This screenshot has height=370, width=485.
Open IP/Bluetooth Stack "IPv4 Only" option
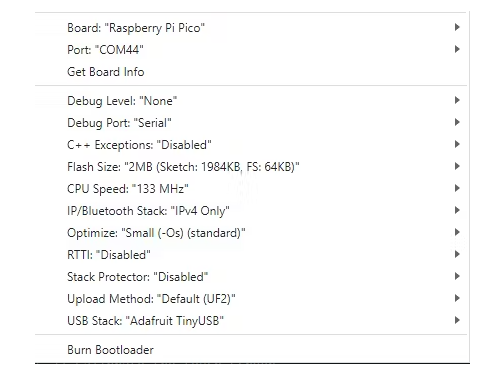pyautogui.click(x=251, y=210)
